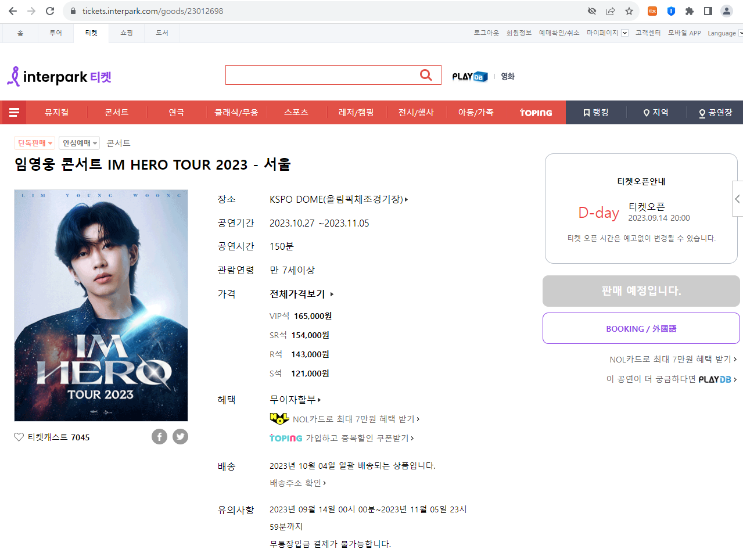This screenshot has height=560, width=743.
Task: Open the 연극 category
Action: tap(177, 113)
